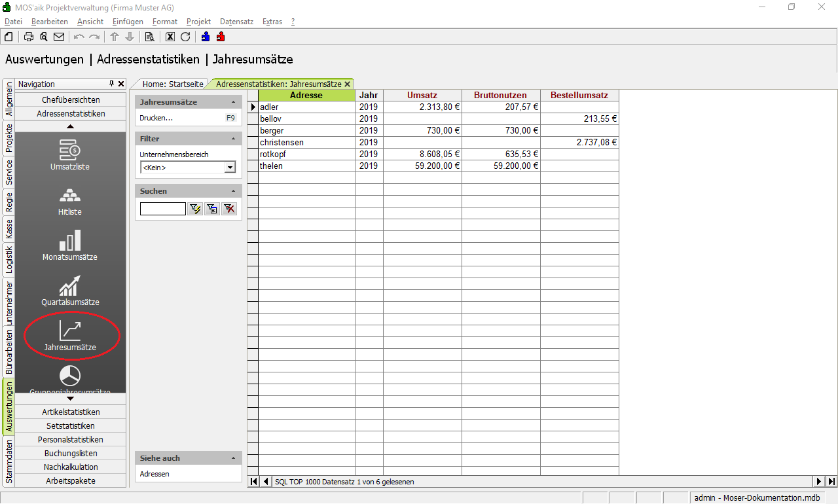The width and height of the screenshot is (838, 504).
Task: Collapse the Filter section
Action: [234, 139]
